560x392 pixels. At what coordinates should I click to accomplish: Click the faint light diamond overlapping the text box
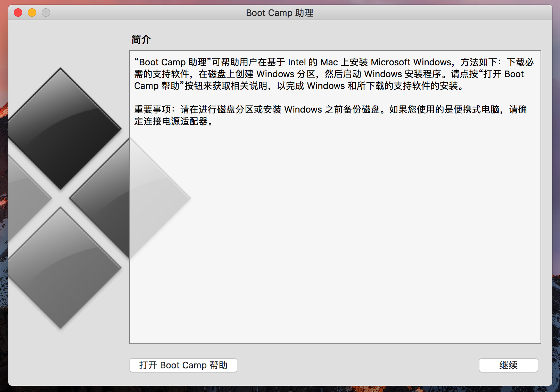click(x=156, y=198)
